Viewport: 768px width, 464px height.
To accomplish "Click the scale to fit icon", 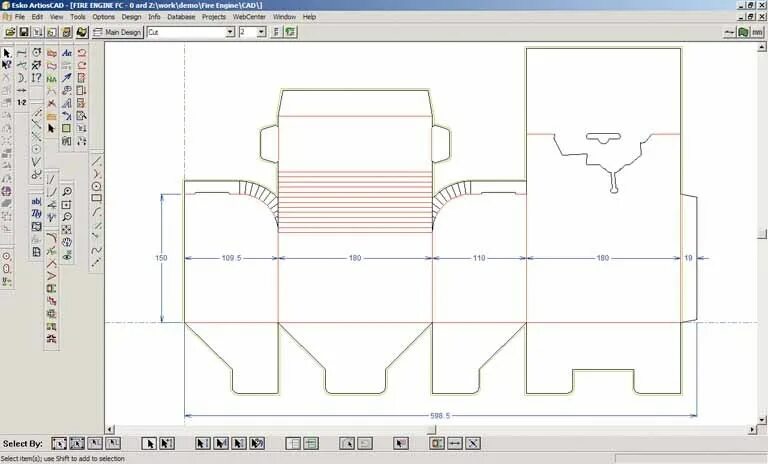I will 67,230.
